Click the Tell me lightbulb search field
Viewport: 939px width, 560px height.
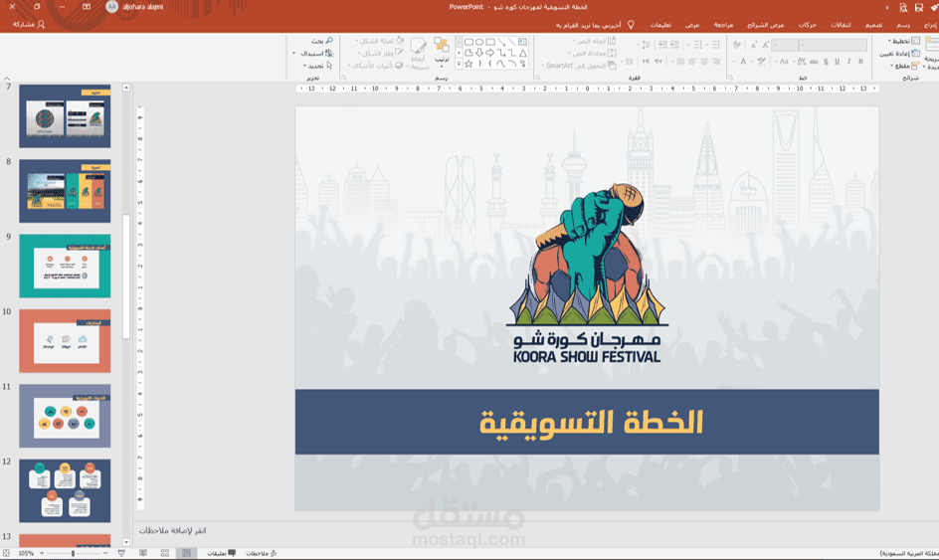pos(595,25)
